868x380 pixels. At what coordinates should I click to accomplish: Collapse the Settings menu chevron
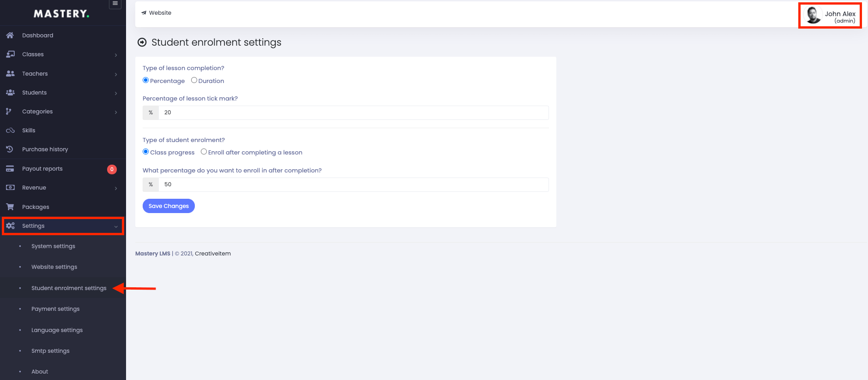click(x=116, y=226)
